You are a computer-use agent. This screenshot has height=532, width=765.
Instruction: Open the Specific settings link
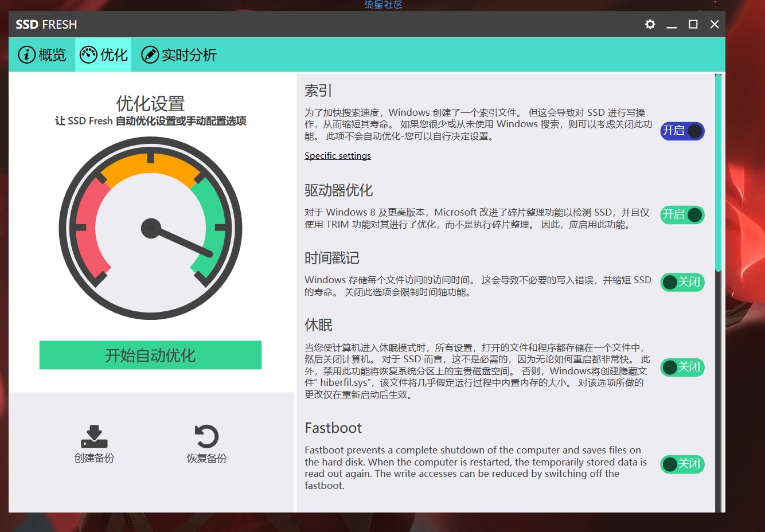click(x=338, y=156)
